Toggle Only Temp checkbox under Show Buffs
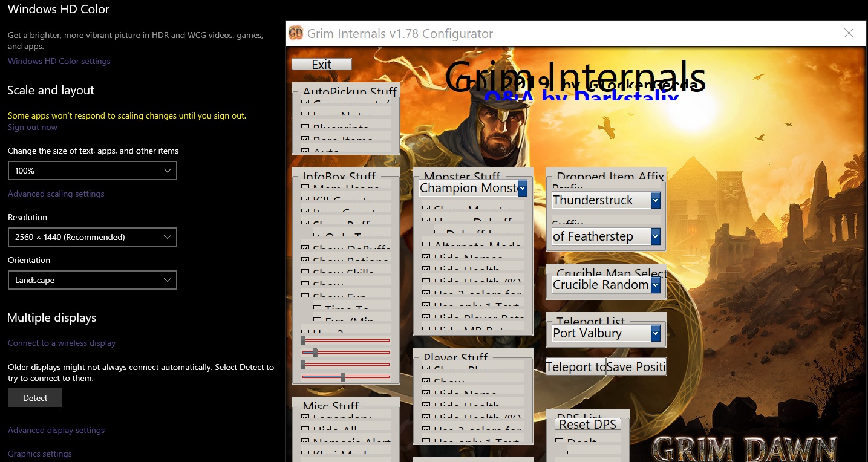This screenshot has height=462, width=868. click(x=318, y=236)
